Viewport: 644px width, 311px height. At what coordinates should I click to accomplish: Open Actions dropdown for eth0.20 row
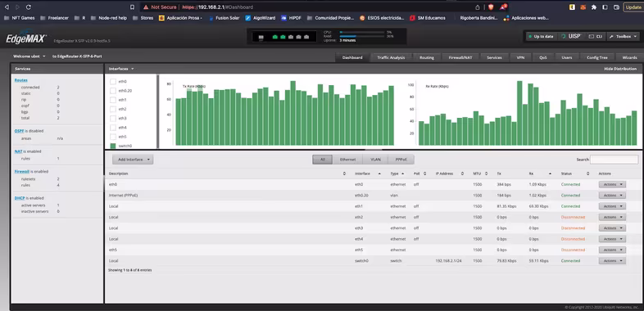[x=612, y=196]
